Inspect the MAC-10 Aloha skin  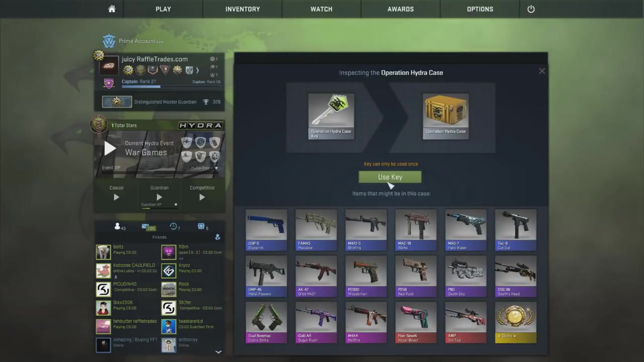[x=416, y=230]
